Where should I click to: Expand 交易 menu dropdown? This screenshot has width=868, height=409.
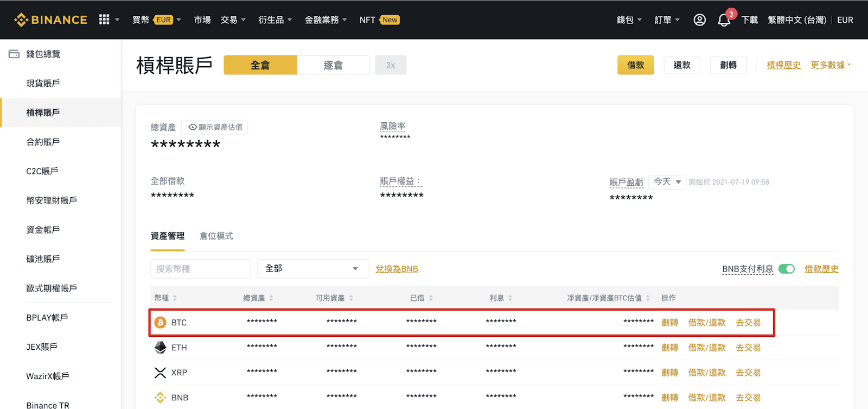[x=233, y=20]
